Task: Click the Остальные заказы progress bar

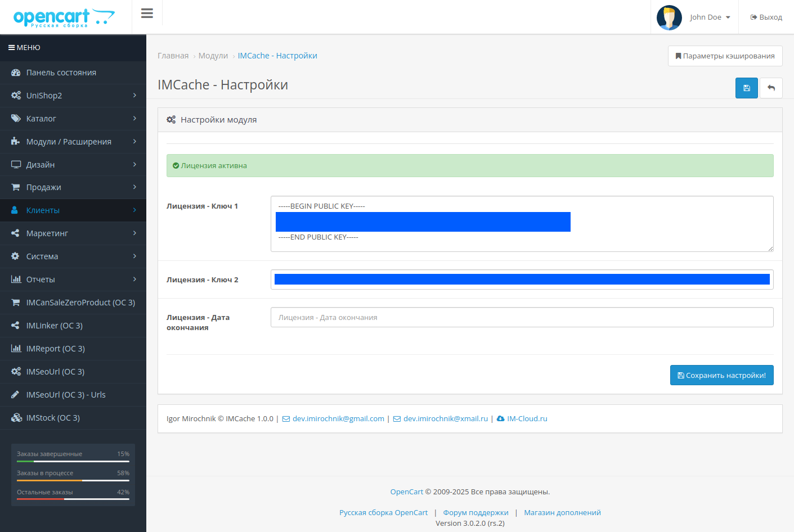Action: 73,499
